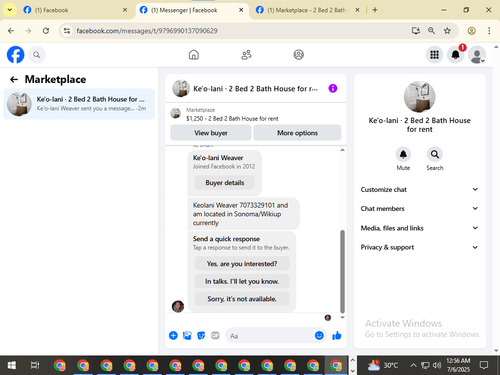Viewport: 500px width, 375px height.
Task: Expand Customize chat section
Action: [419, 190]
